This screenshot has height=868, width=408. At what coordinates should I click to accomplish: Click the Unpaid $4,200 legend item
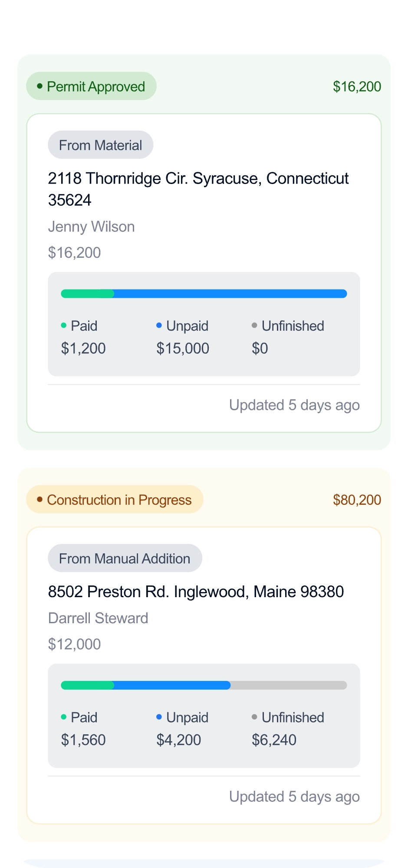pyautogui.click(x=182, y=729)
